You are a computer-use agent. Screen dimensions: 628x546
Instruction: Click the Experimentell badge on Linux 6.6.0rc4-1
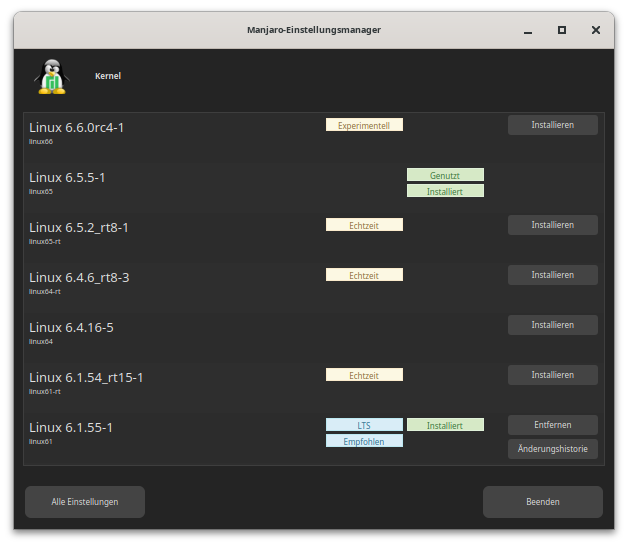(364, 125)
